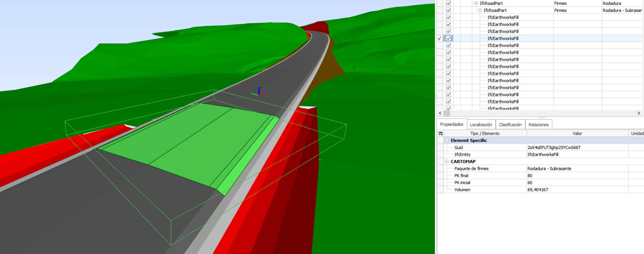Click the left scroll arrow of tree panel

440,113
